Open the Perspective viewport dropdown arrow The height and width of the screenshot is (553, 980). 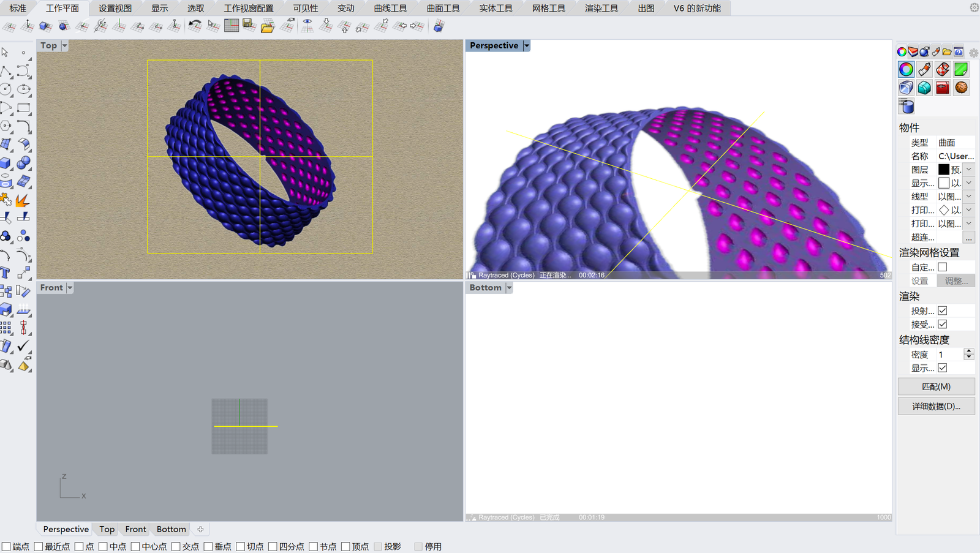[x=526, y=45]
